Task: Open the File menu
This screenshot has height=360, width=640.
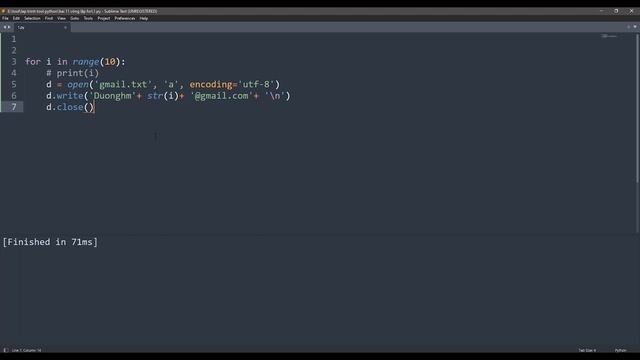Action: pyautogui.click(x=5, y=18)
